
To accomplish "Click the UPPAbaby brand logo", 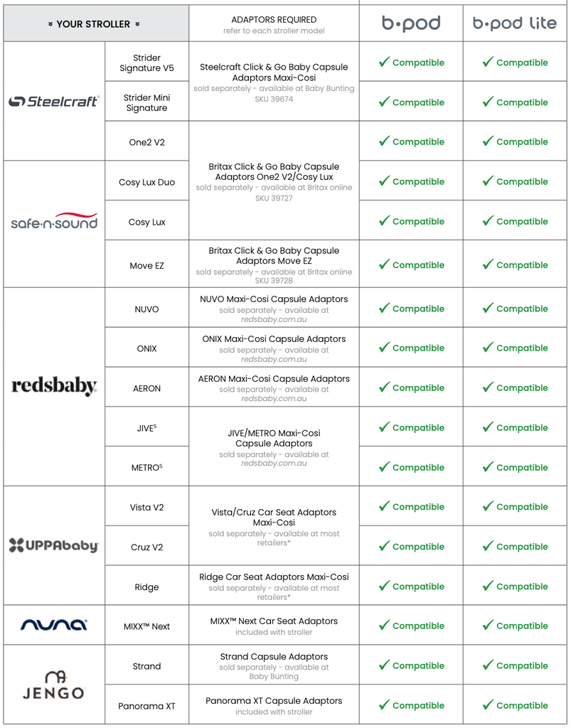I will pyautogui.click(x=54, y=545).
